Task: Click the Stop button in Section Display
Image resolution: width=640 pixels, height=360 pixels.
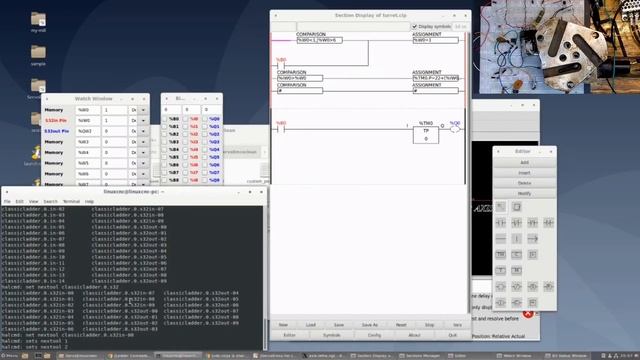Action: pyautogui.click(x=429, y=325)
